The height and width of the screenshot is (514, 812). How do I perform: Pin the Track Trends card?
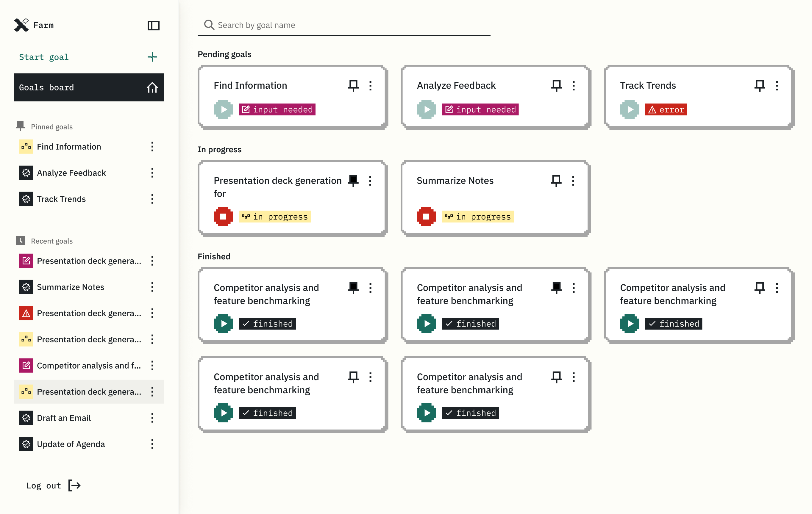coord(759,85)
